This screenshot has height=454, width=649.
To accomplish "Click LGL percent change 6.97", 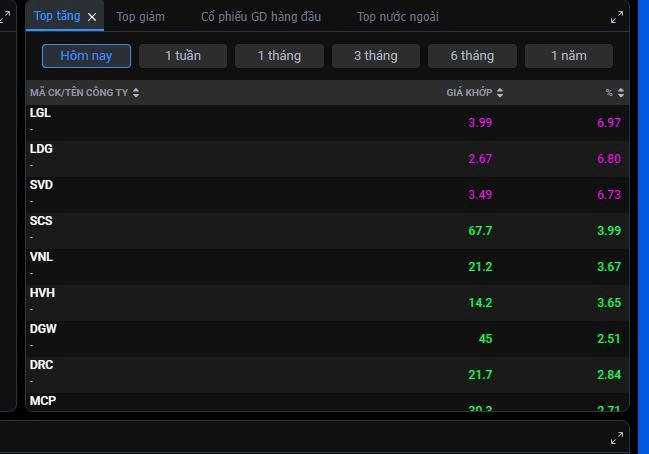I will click(609, 123).
